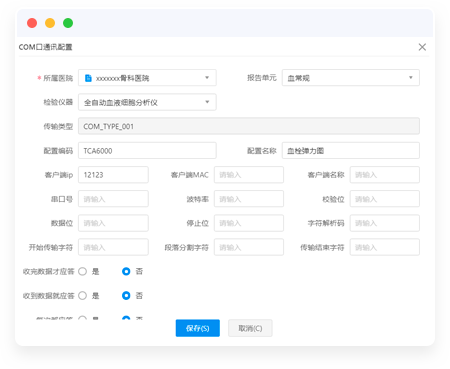Close the COM口通讯配置 dialog
The image size is (450, 369).
(422, 47)
